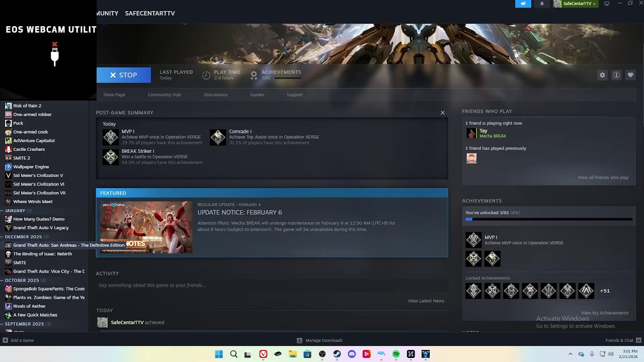This screenshot has width=644, height=362.
Task: Open the Store Page tab
Action: [114, 95]
